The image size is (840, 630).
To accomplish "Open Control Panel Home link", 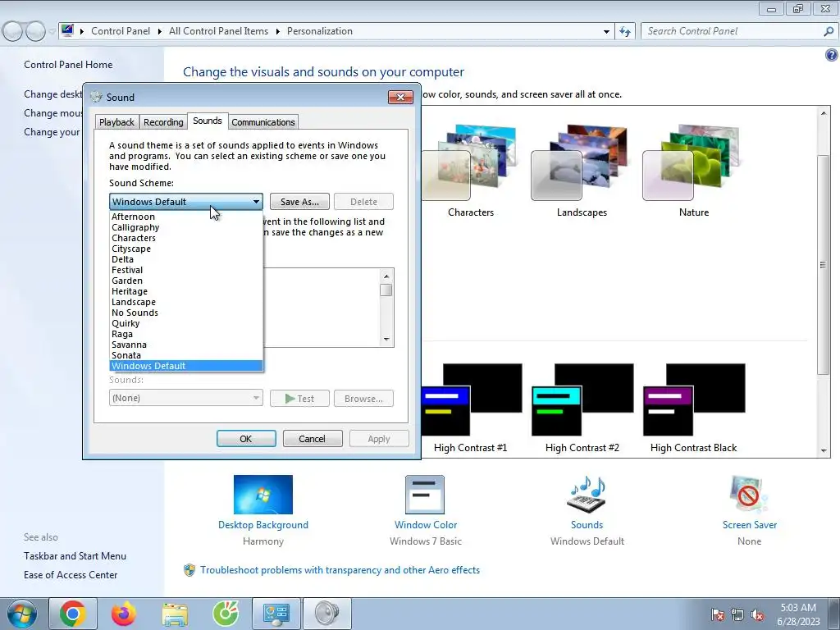I will point(68,64).
